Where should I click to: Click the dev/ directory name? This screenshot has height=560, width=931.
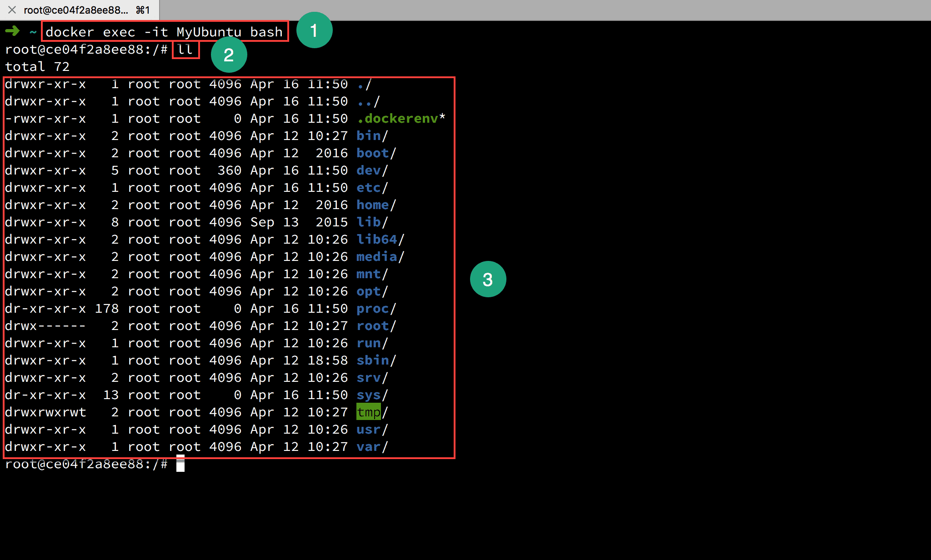click(372, 170)
